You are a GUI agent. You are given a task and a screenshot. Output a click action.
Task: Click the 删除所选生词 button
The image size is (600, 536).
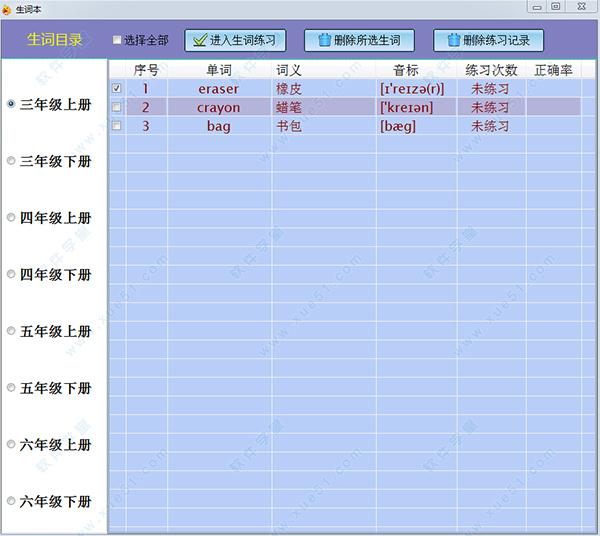coord(359,40)
